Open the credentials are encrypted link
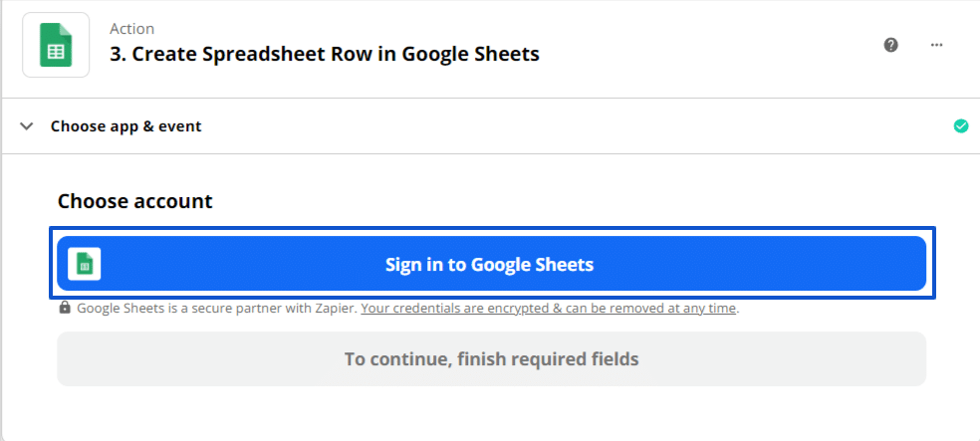 (548, 308)
